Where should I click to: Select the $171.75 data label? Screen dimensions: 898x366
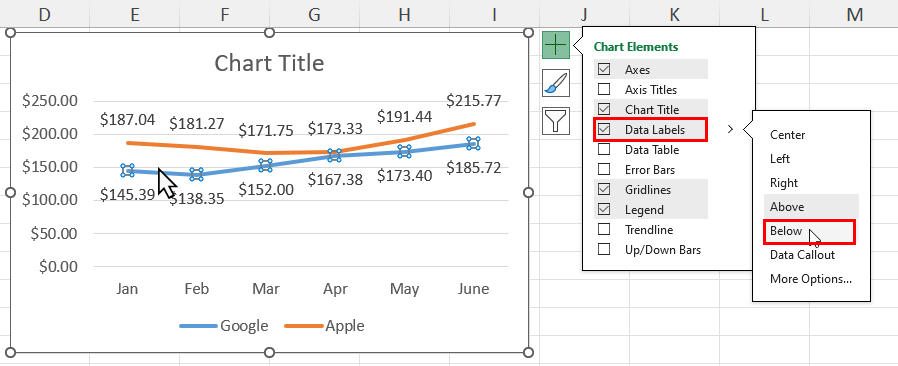tap(266, 130)
